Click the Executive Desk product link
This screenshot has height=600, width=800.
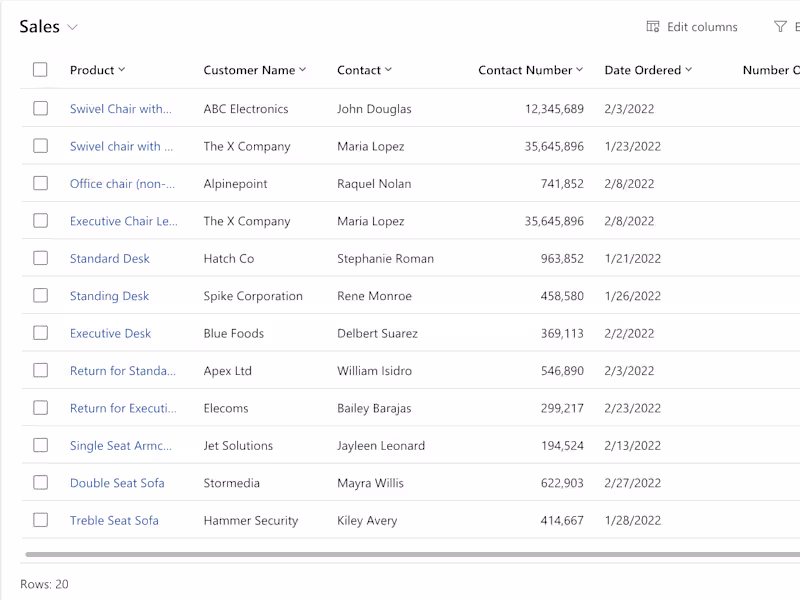tap(110, 334)
